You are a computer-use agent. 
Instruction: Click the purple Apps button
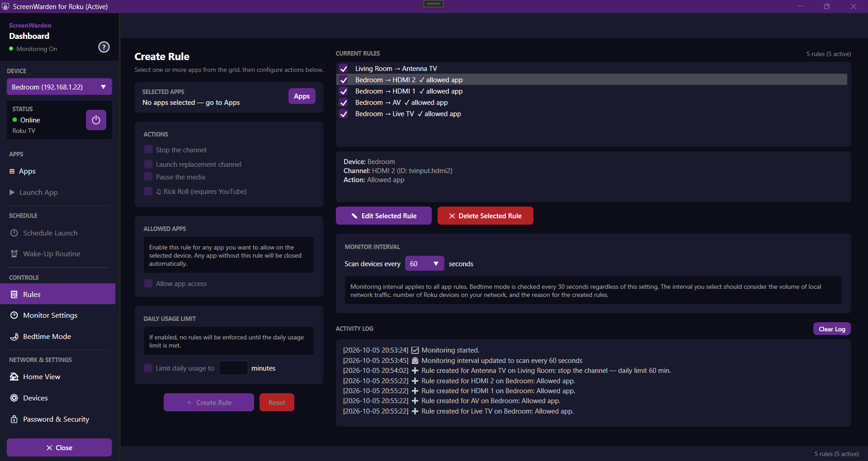302,96
